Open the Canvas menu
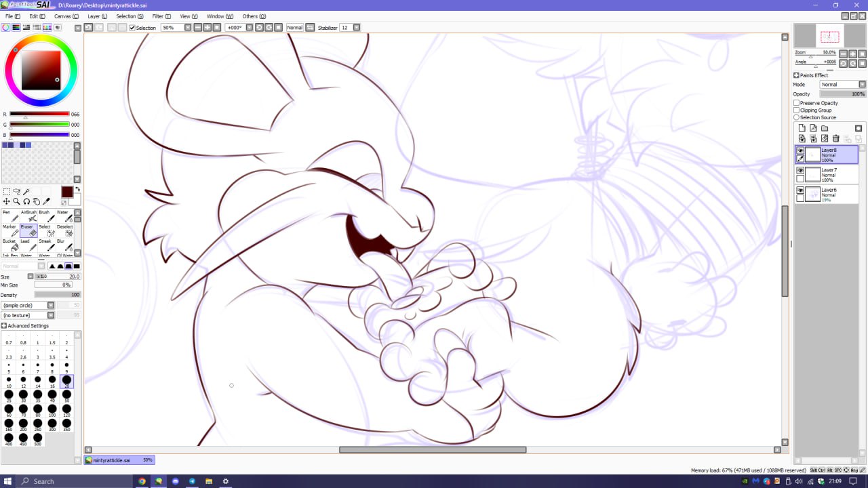This screenshot has width=868, height=488. coord(66,16)
